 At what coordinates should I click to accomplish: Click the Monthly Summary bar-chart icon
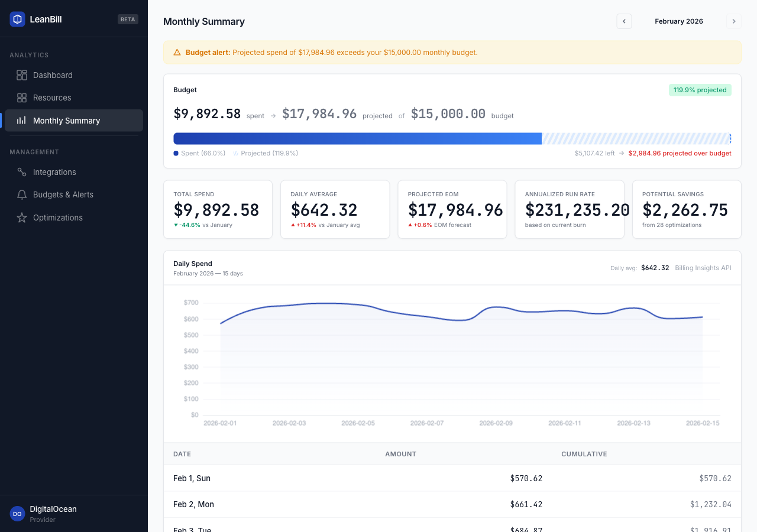coord(22,120)
